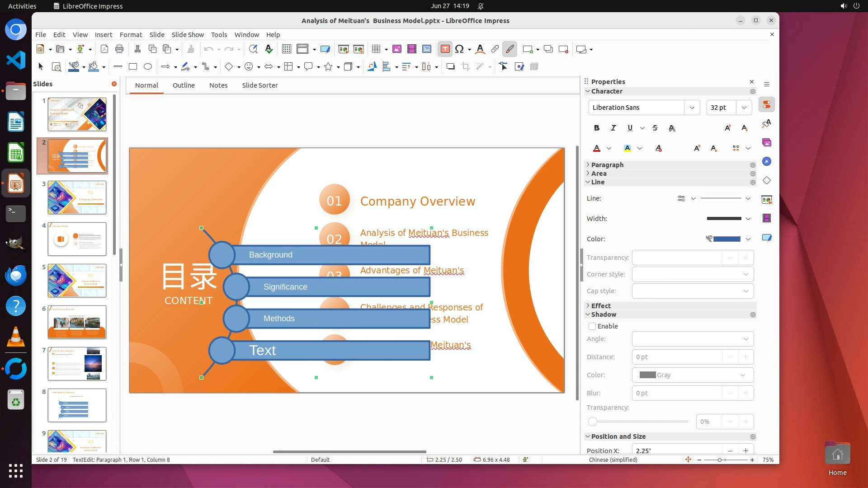This screenshot has width=868, height=488.
Task: Click the Print toolbar icon
Action: (x=119, y=49)
